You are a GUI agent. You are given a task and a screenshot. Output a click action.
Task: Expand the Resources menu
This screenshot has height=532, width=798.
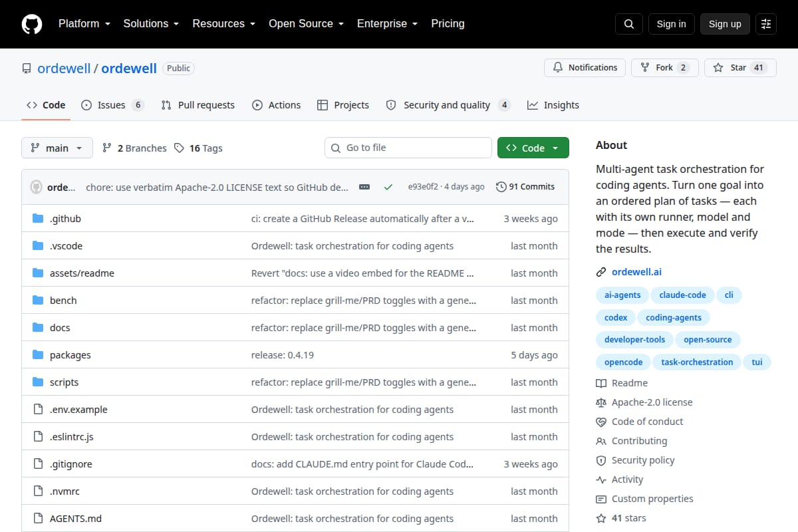[x=224, y=24]
